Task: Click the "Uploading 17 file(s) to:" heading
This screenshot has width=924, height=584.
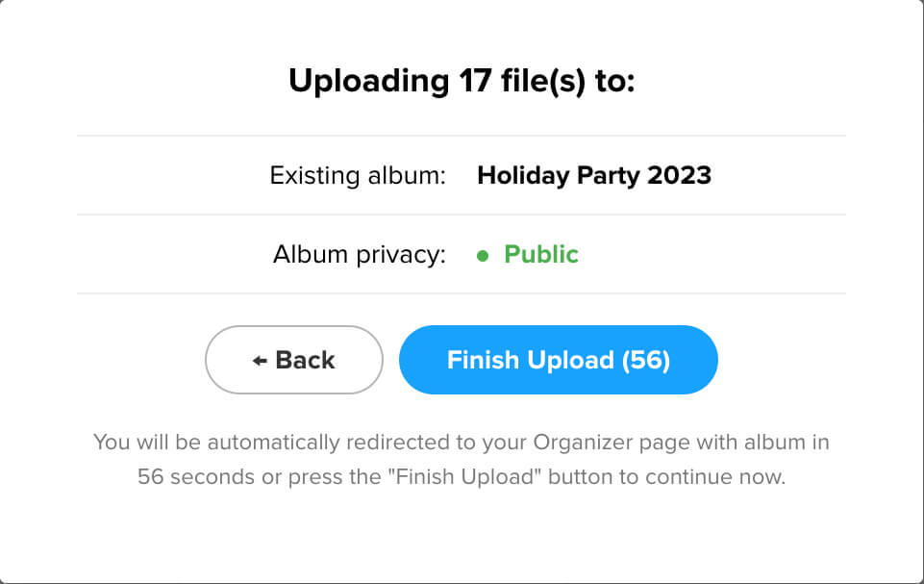Action: point(462,82)
